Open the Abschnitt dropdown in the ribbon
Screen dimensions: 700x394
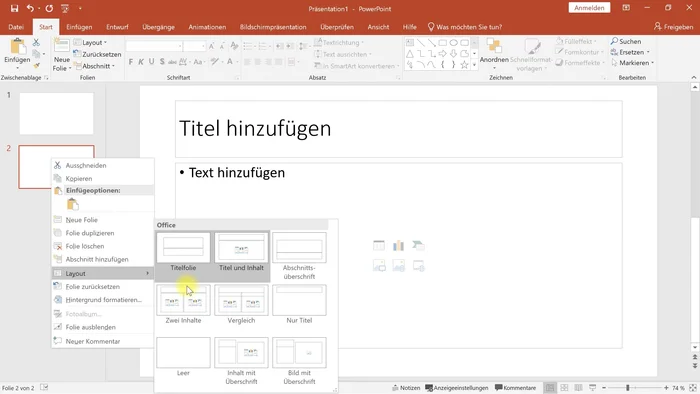point(94,66)
